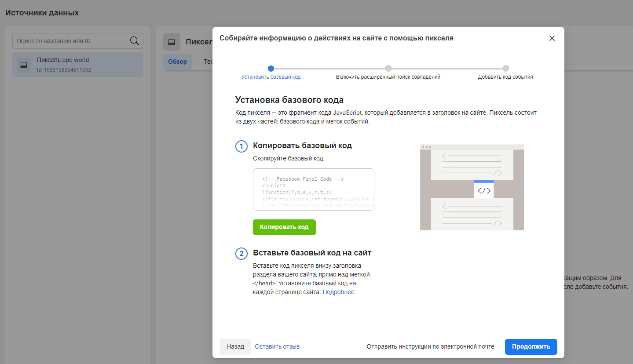Screen dimensions: 633x364
Task: Select the first progress step dot
Action: pos(271,69)
